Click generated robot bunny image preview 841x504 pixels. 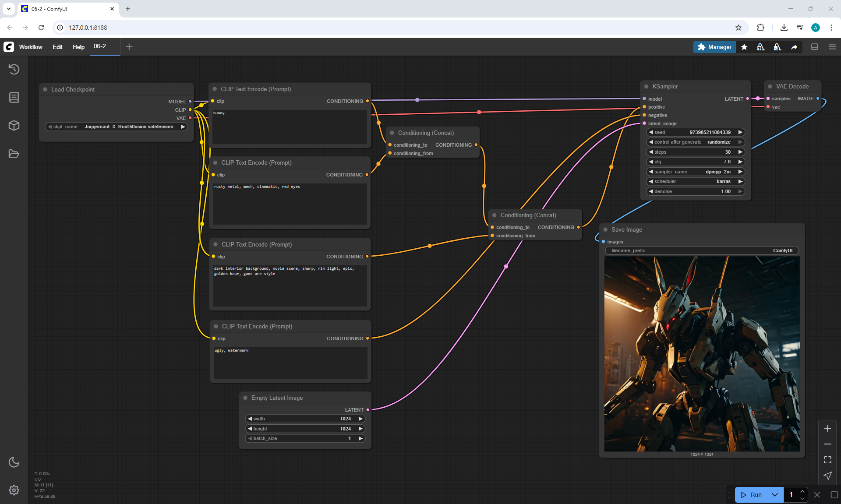tap(702, 354)
